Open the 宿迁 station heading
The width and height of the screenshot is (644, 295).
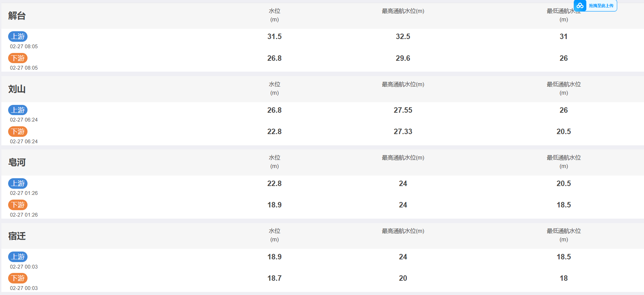17,236
